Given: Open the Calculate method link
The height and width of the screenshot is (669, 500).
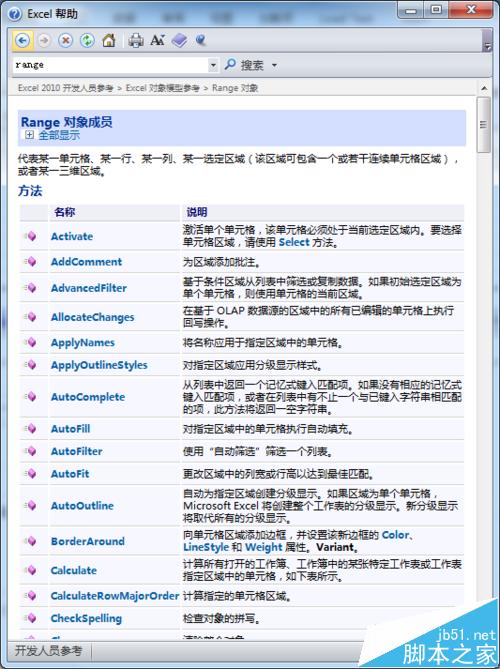Looking at the screenshot, I should pos(73,570).
